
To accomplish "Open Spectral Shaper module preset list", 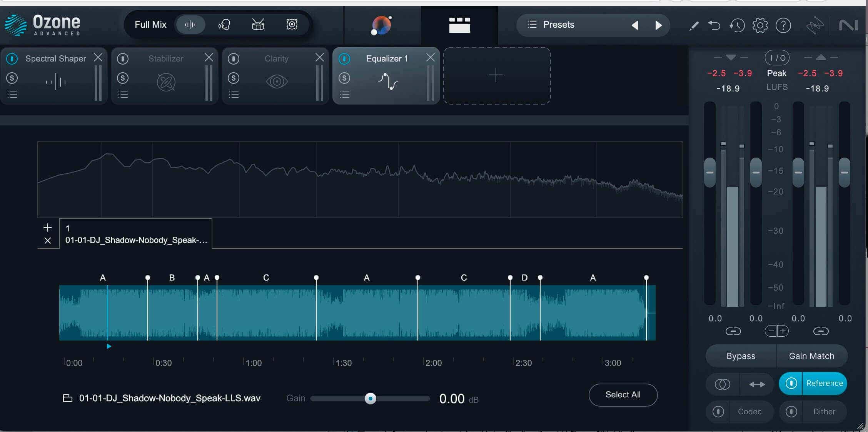I will point(12,94).
